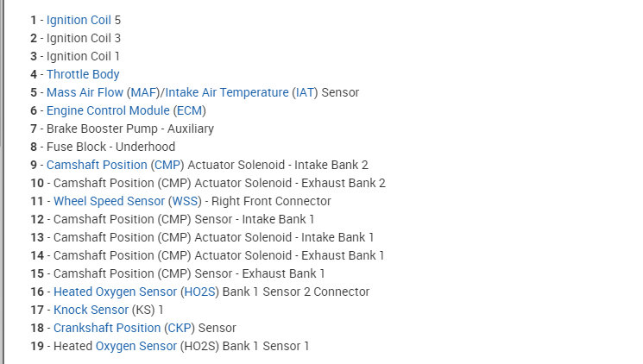Click the CKP abbreviation link
The height and width of the screenshot is (364, 643).
[180, 328]
